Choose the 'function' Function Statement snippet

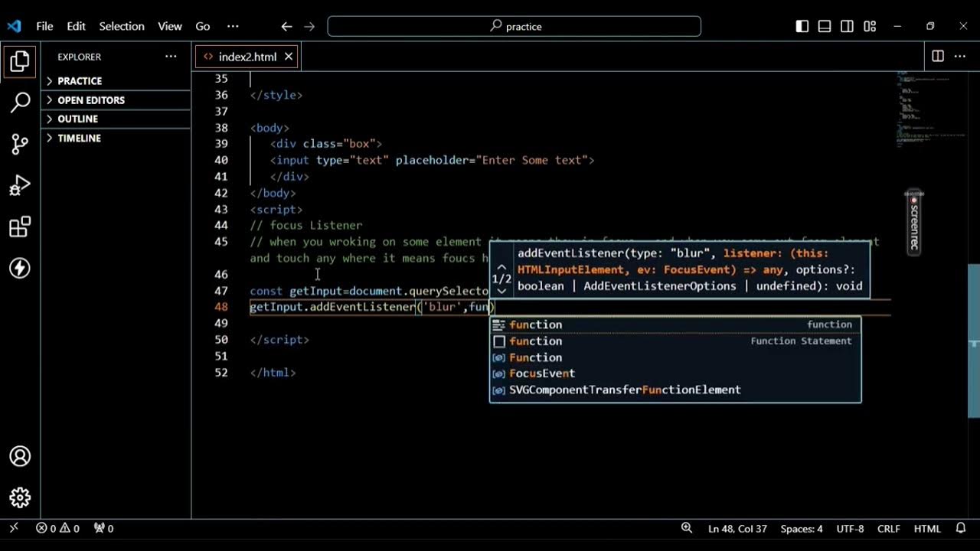675,341
